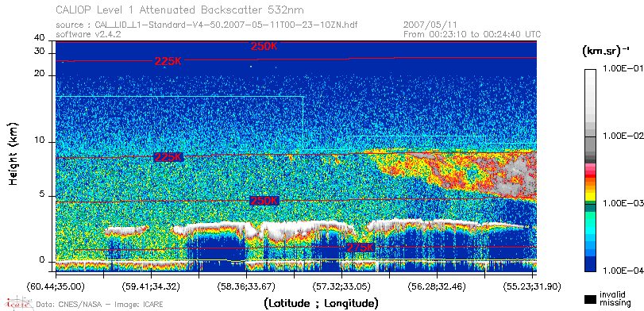
Task: Click the '(57.32;33.05)' coordinate label
Action: 341,286
